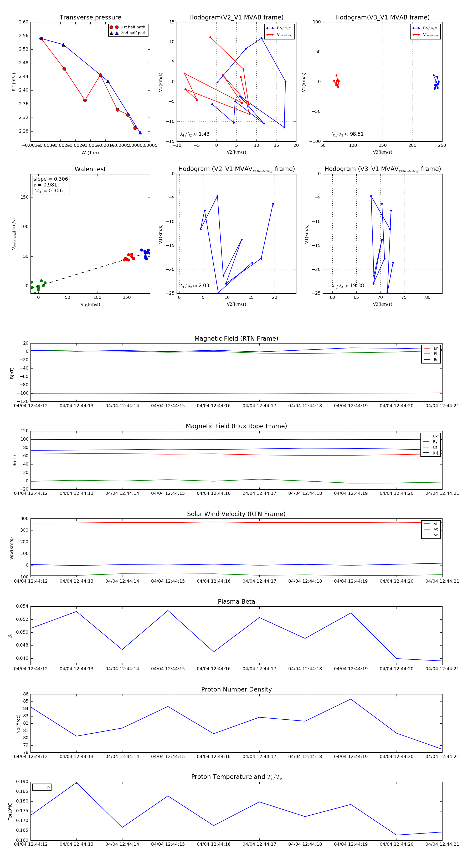Click the β_p y-axis label of Plasma Beta
Screen dimensions: 473x868
coord(10,635)
